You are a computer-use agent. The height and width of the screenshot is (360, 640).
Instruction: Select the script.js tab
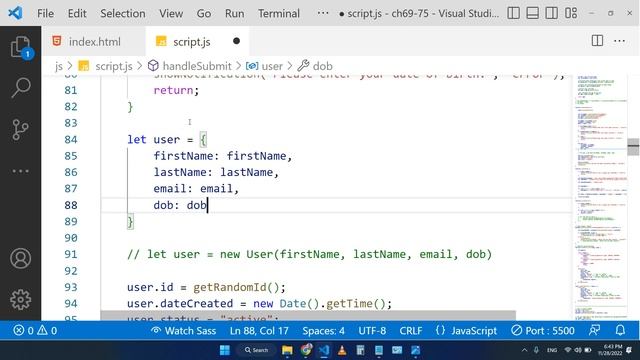197,42
